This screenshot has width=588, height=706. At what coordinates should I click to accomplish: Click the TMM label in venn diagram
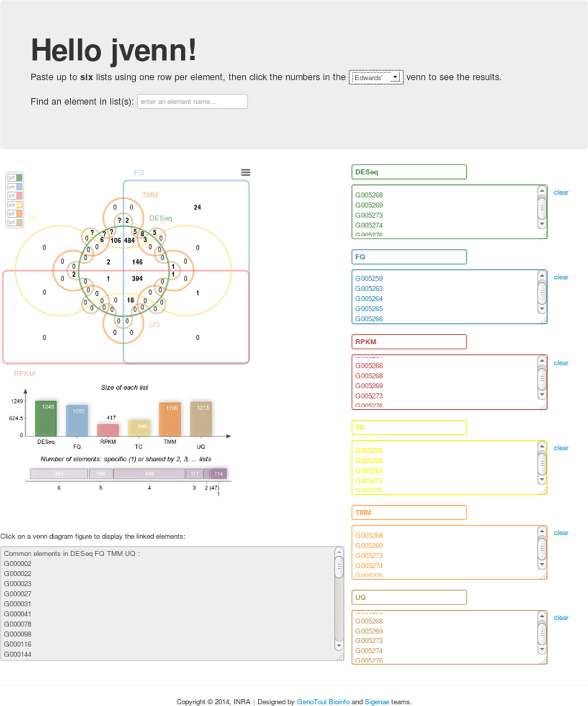pyautogui.click(x=150, y=195)
